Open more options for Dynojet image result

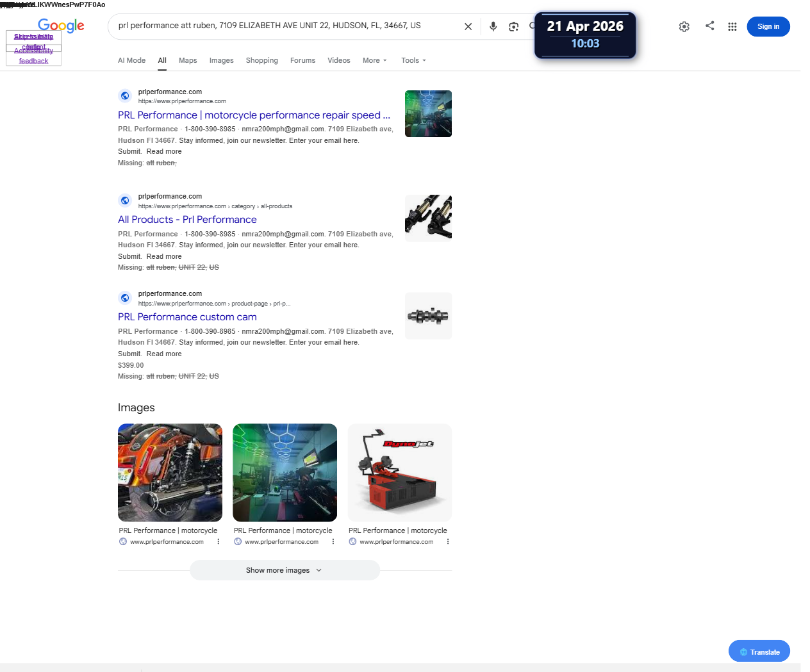coord(448,542)
